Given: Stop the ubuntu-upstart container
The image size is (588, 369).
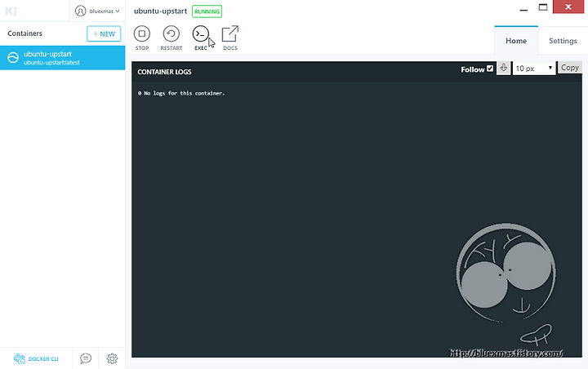Looking at the screenshot, I should pos(142,38).
